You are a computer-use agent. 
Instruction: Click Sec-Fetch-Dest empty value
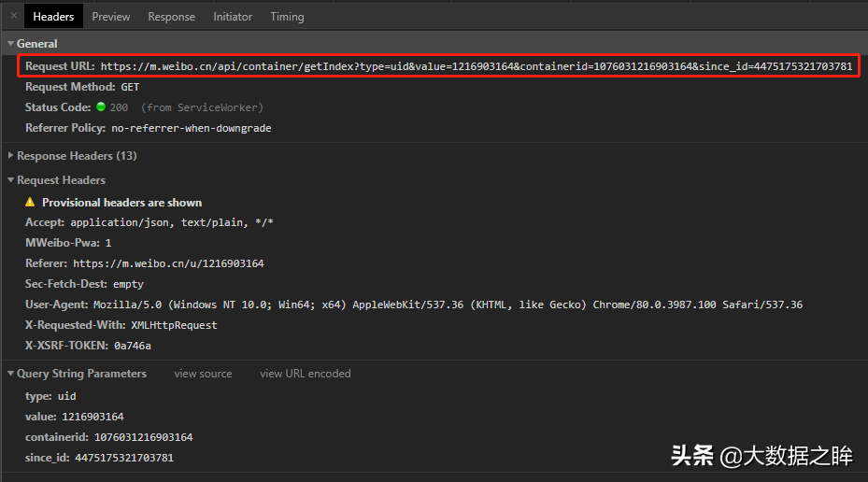click(128, 284)
